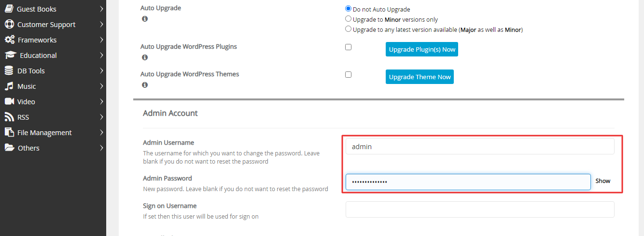Click the RSS feed icon

click(x=9, y=117)
